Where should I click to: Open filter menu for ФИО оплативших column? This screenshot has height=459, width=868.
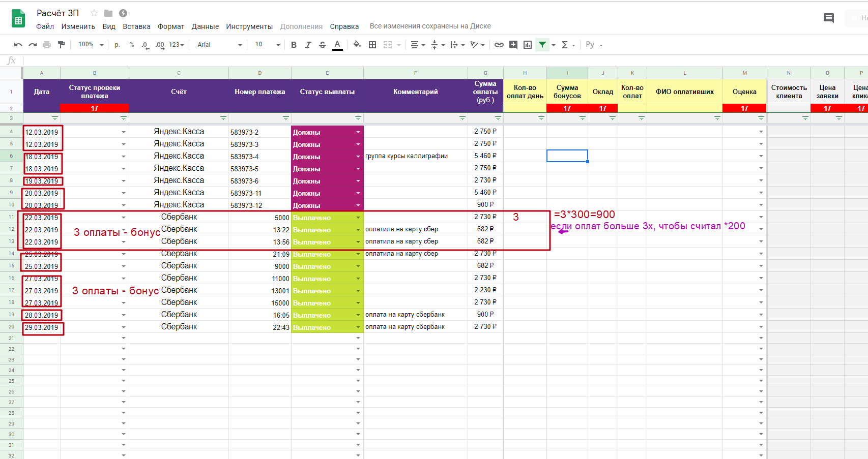click(717, 118)
